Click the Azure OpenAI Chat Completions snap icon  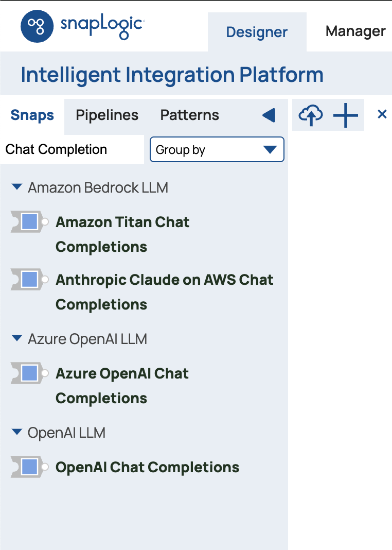pyautogui.click(x=29, y=374)
